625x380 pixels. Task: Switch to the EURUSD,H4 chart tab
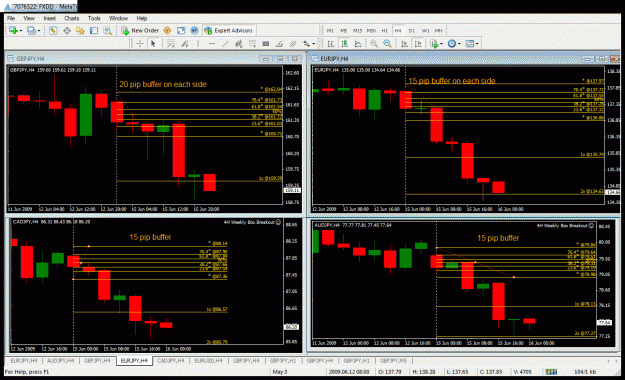point(208,361)
